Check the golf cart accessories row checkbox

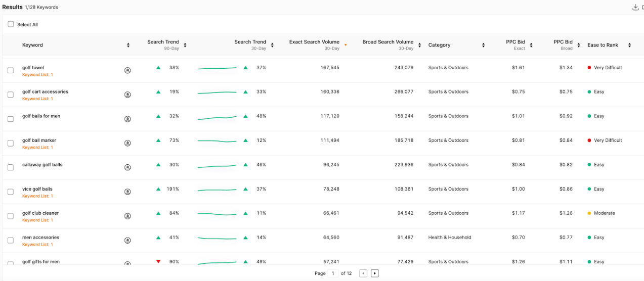pyautogui.click(x=11, y=95)
